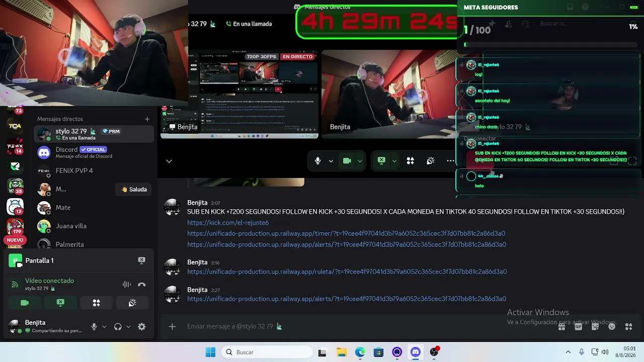Screen dimensions: 644x362
Task: Send a gift with the gift icon
Action: pos(561,326)
